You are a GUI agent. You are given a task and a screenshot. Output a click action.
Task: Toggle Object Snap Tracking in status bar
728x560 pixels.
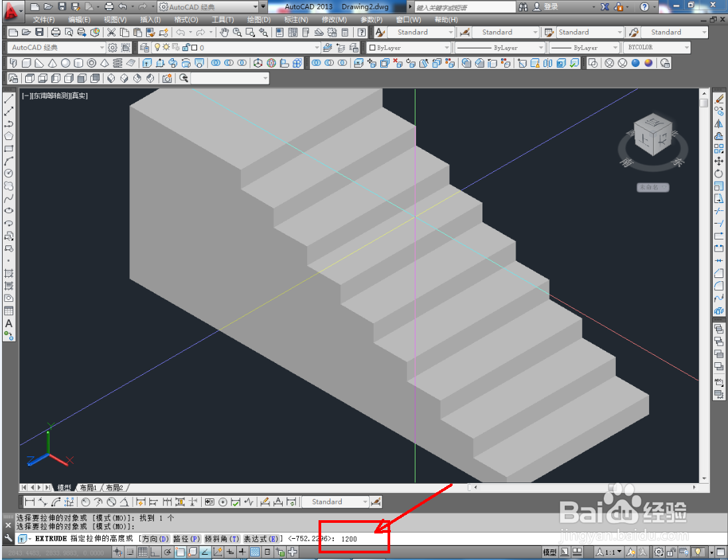tap(205, 552)
